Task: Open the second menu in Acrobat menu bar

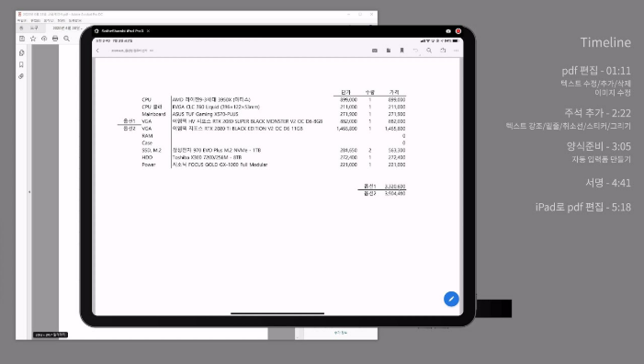Action: tap(35, 20)
